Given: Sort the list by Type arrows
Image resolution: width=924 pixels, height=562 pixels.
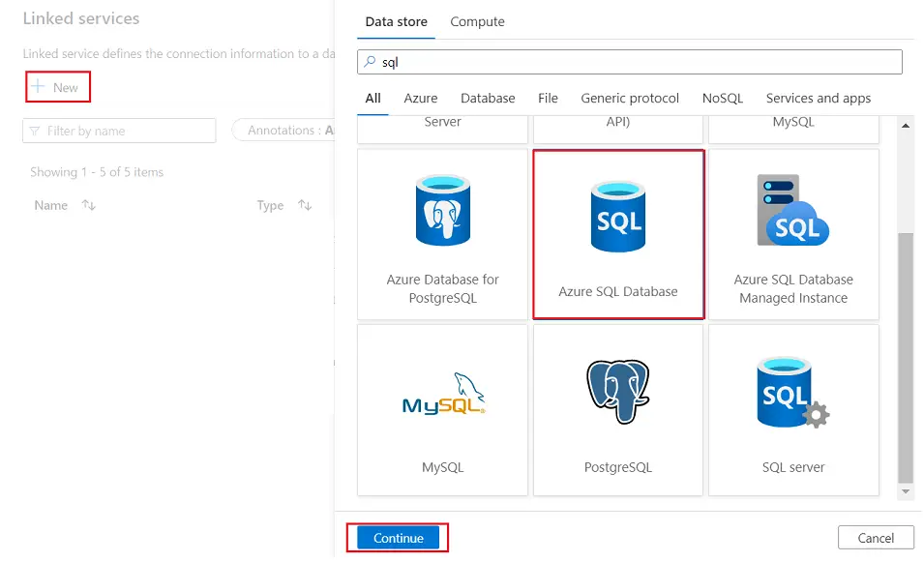Looking at the screenshot, I should [305, 205].
